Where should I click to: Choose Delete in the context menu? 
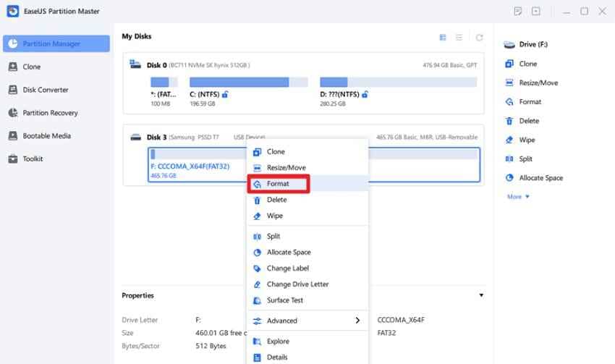[x=307, y=200]
